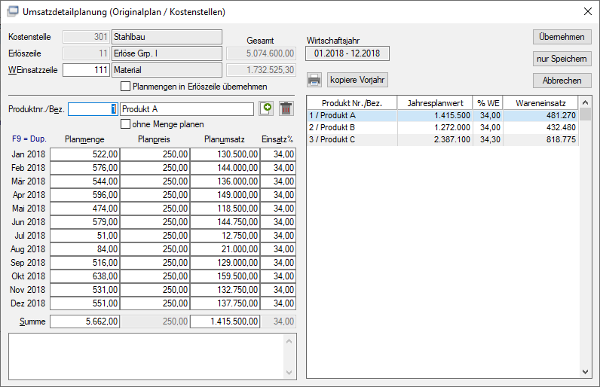Click the notes box scroll down arrow

[x=289, y=372]
